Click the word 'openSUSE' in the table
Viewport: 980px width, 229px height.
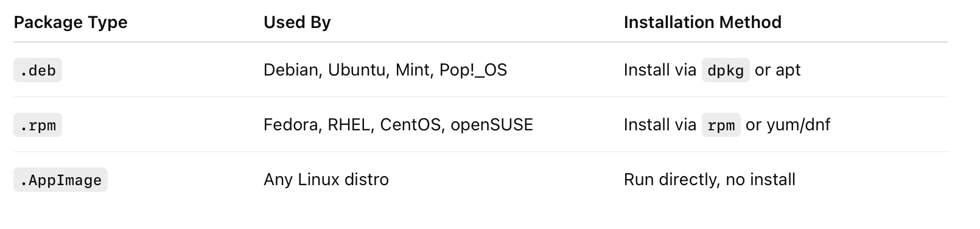point(492,125)
